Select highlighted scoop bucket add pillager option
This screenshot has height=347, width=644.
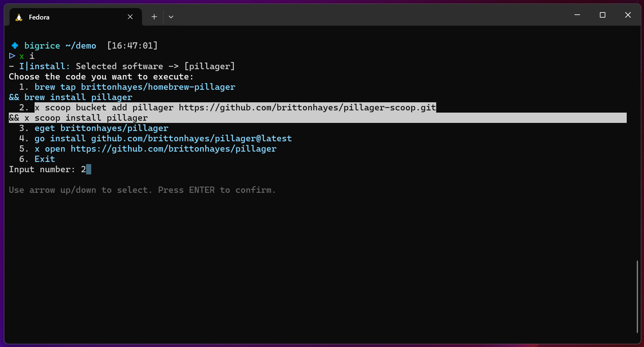235,107
